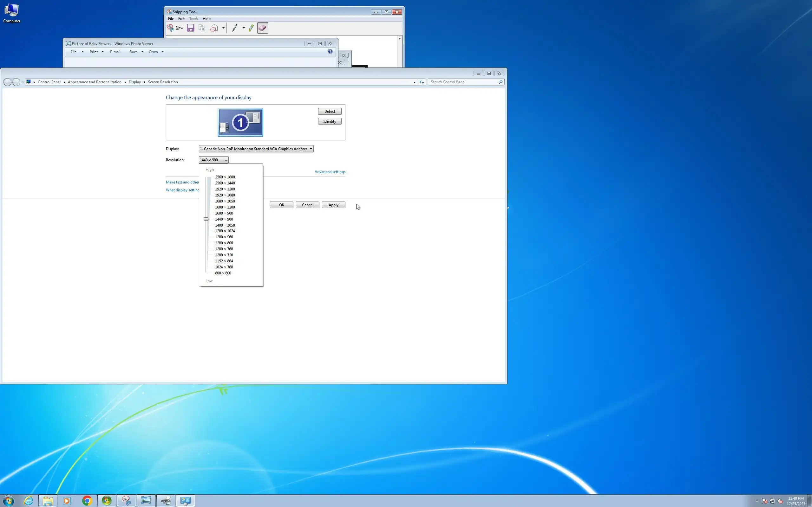This screenshot has height=507, width=812.
Task: Click the Search Control Panel field
Action: click(463, 82)
